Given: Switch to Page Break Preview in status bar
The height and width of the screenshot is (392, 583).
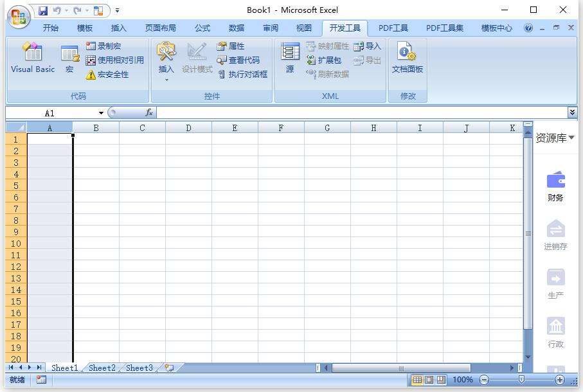Looking at the screenshot, I should point(441,380).
